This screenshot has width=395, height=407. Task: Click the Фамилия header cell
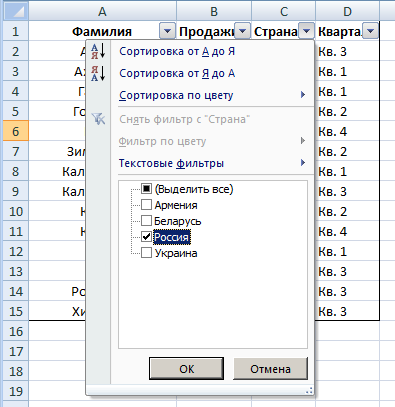pyautogui.click(x=102, y=31)
